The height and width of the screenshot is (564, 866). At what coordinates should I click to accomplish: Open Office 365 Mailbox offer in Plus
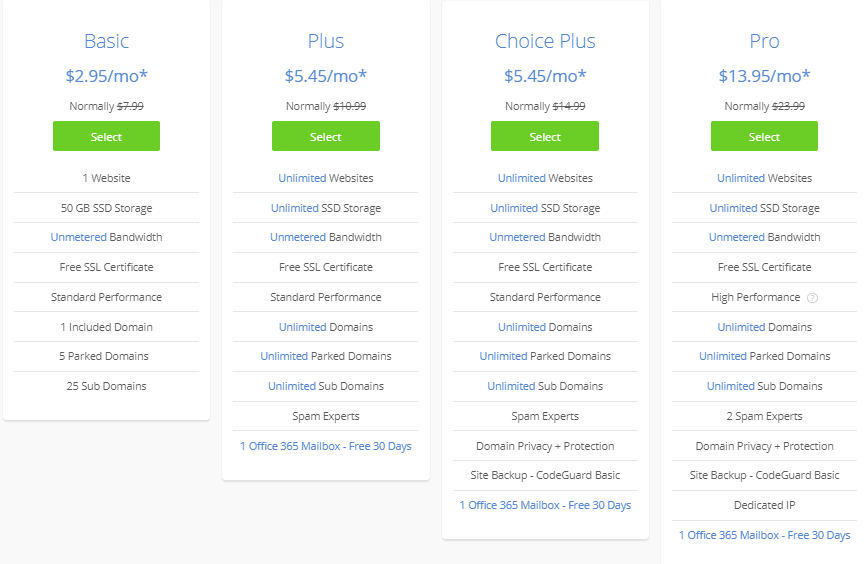click(x=325, y=446)
